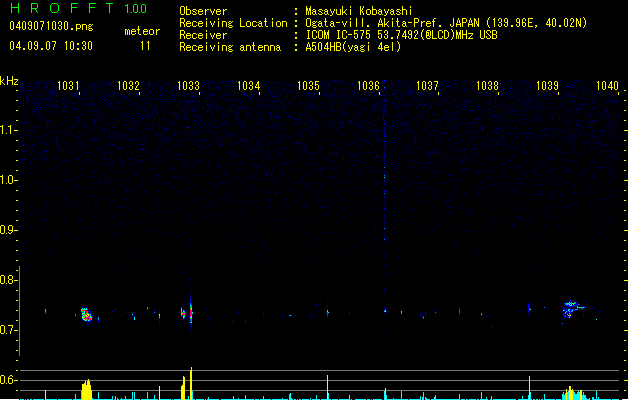Click the observer name Masayuki Kobayashi

click(359, 11)
